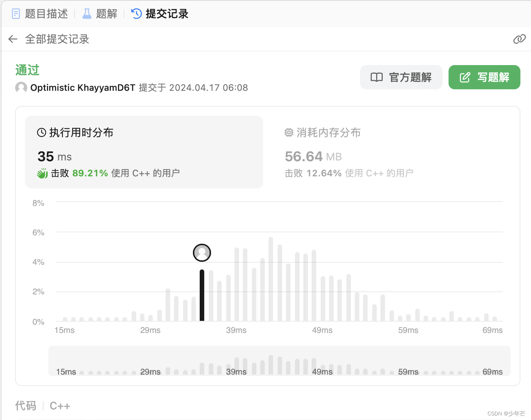Click the 89.21% percentage text

pos(90,173)
